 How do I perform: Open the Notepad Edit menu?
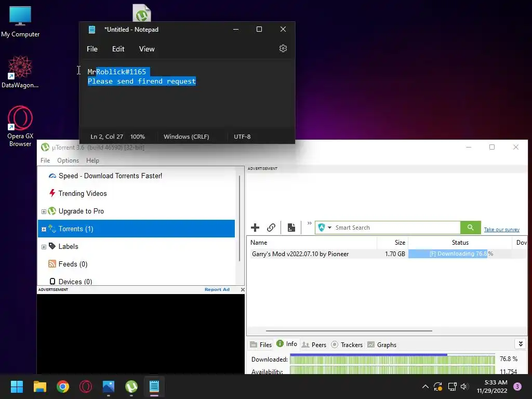point(118,49)
